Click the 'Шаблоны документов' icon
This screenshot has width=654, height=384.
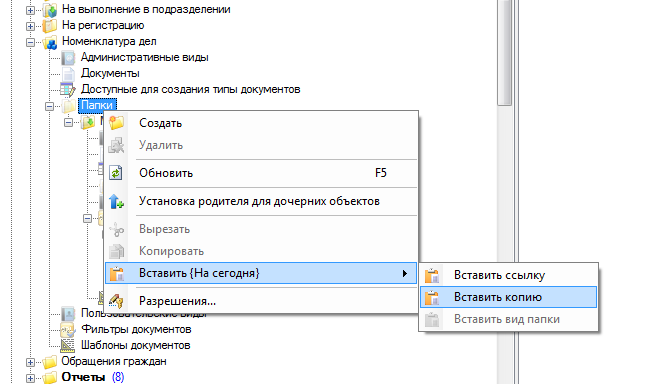tap(68, 345)
